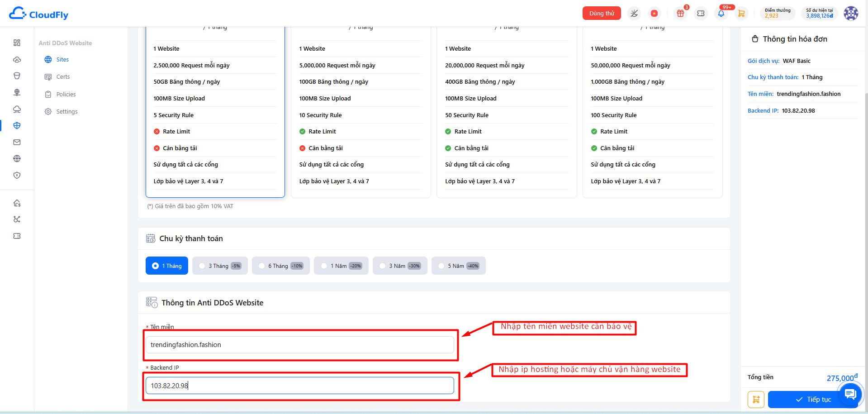Open the email service sidebar icon
Image resolution: width=868 pixels, height=414 pixels.
pyautogui.click(x=17, y=142)
